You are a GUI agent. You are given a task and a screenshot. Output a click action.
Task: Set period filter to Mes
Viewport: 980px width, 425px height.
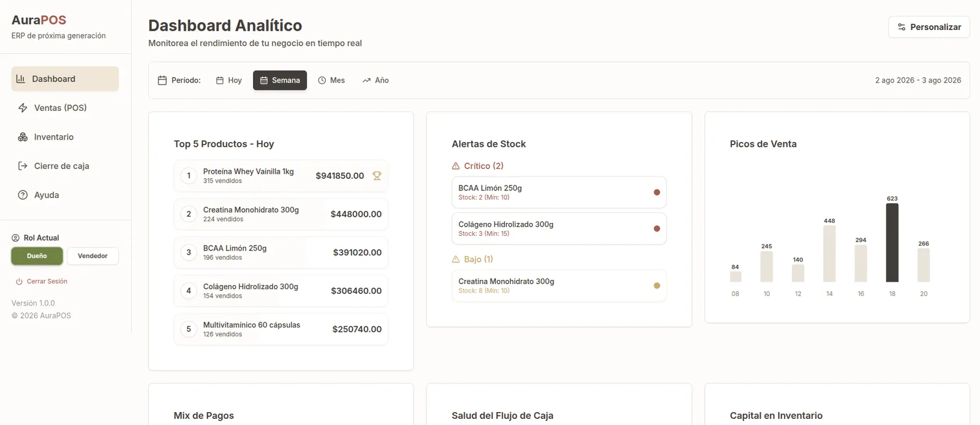331,80
